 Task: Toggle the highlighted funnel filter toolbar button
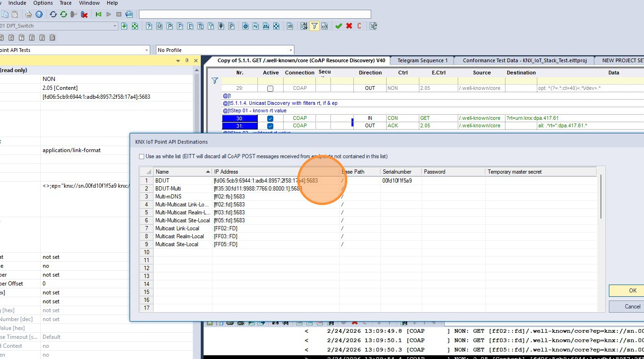coord(315,26)
